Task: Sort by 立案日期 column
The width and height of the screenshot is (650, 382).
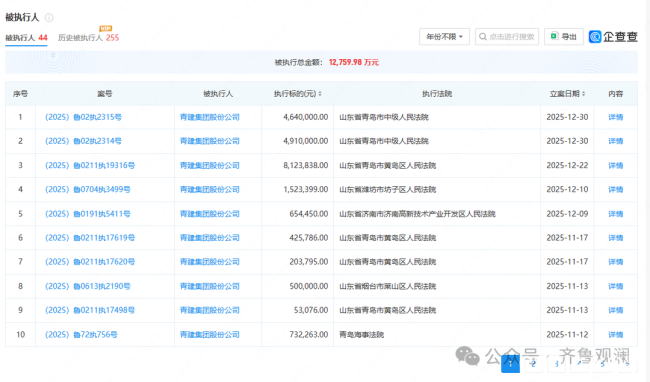Action: pos(567,94)
